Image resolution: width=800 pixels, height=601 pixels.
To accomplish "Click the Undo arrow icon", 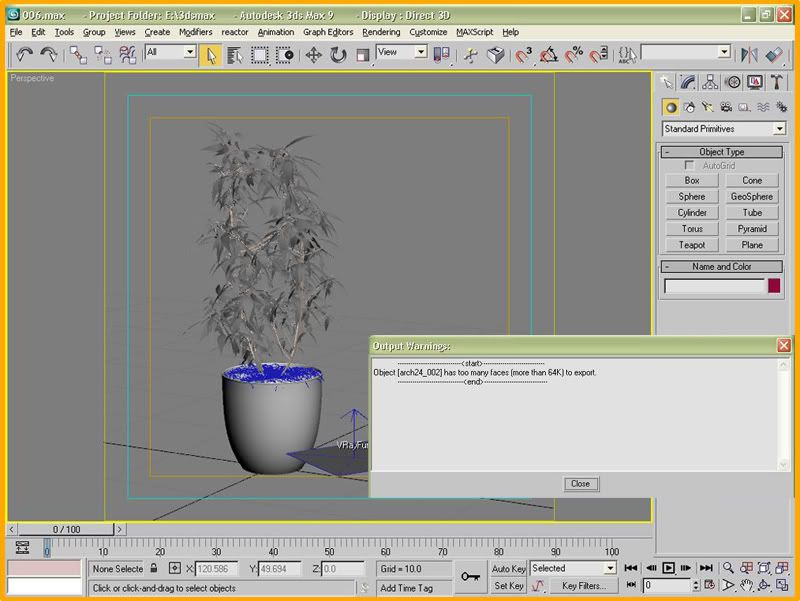I will click(24, 54).
